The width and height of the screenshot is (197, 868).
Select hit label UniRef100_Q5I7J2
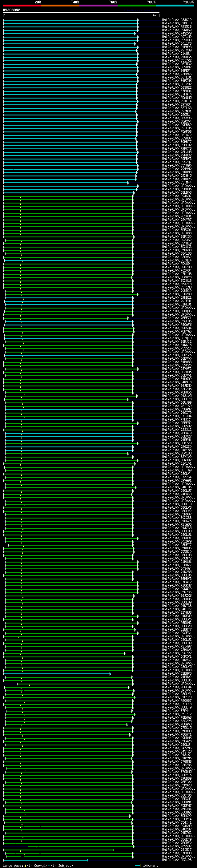[x=177, y=714]
